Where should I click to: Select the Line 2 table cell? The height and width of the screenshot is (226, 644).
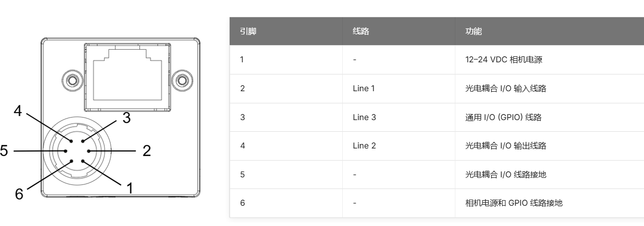coord(399,146)
